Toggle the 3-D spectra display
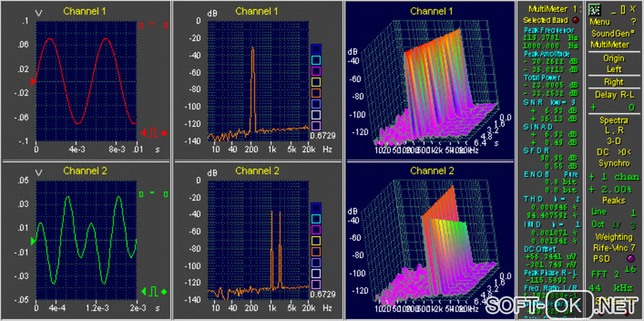Screen dimensions: 644x321 pyautogui.click(x=614, y=142)
